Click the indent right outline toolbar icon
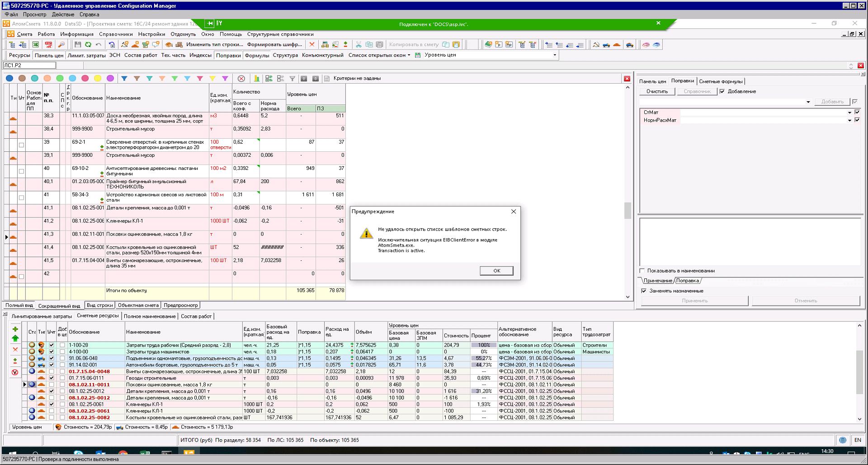Image resolution: width=868 pixels, height=465 pixels. coord(548,44)
